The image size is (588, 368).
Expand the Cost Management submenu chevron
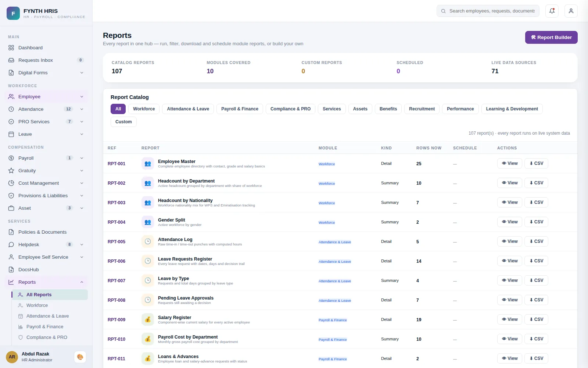(82, 183)
